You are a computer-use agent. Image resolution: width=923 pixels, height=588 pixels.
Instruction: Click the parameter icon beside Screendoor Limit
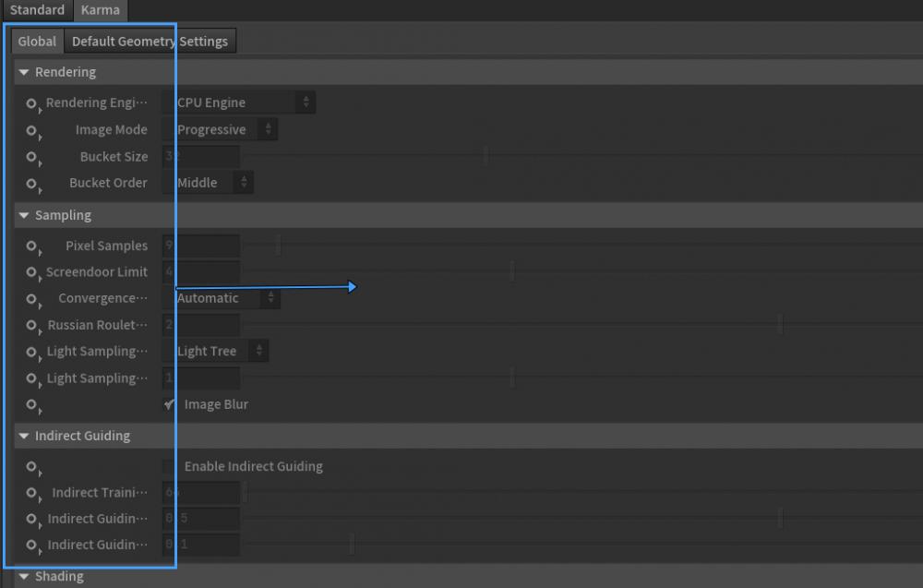31,271
